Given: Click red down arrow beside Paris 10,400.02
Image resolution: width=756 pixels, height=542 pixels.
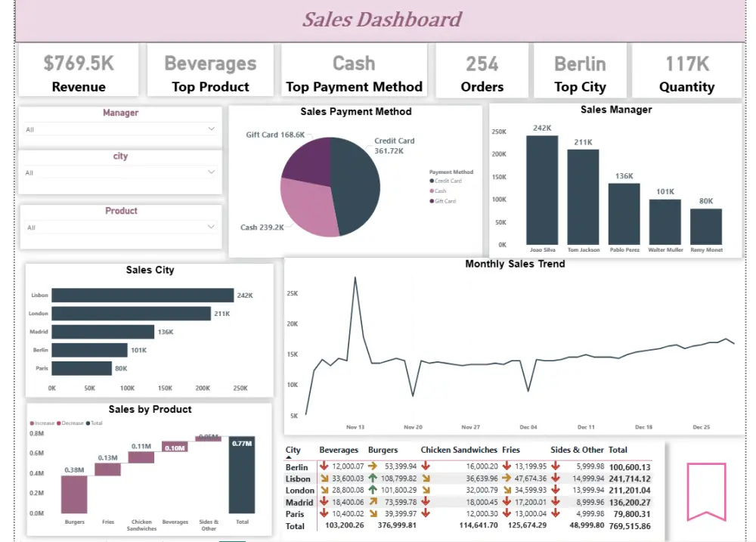Looking at the screenshot, I should tap(324, 513).
